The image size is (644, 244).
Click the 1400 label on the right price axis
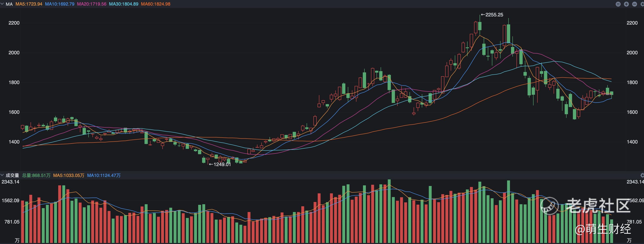click(x=632, y=142)
